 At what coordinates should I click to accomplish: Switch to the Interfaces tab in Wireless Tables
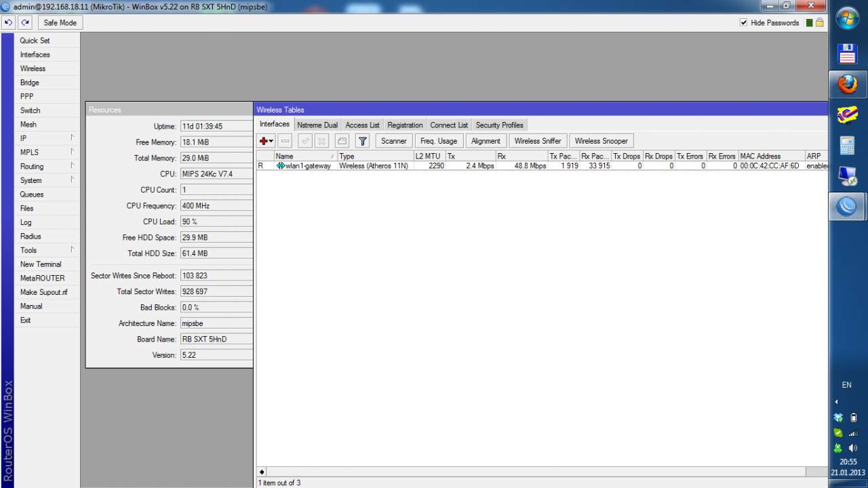[275, 125]
